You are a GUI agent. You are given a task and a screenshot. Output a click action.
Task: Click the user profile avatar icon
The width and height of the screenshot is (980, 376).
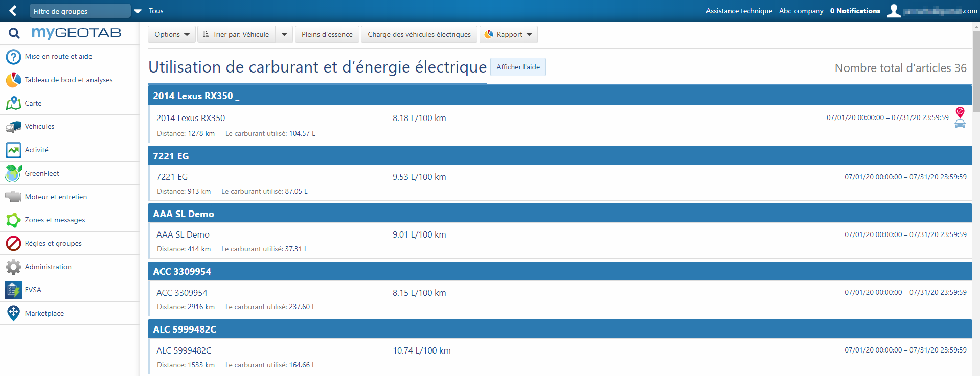[893, 11]
